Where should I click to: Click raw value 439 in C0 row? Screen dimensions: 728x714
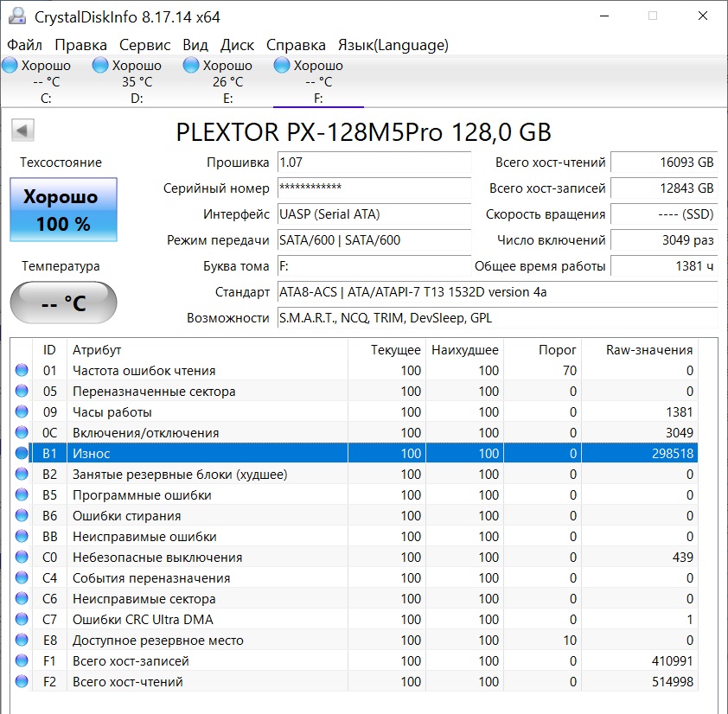[x=682, y=557]
